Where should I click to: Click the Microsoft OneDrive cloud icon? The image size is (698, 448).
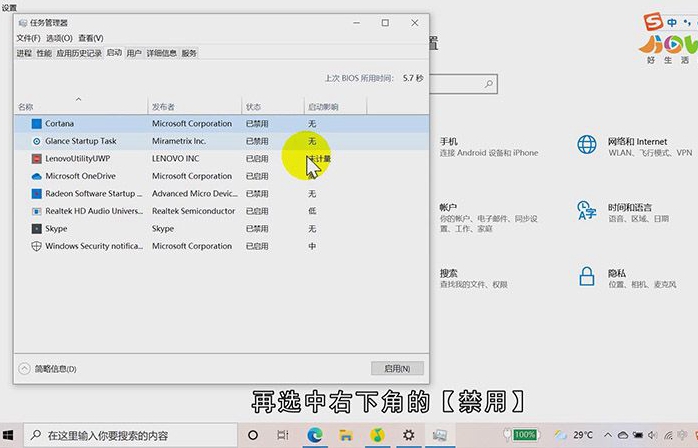pos(37,176)
